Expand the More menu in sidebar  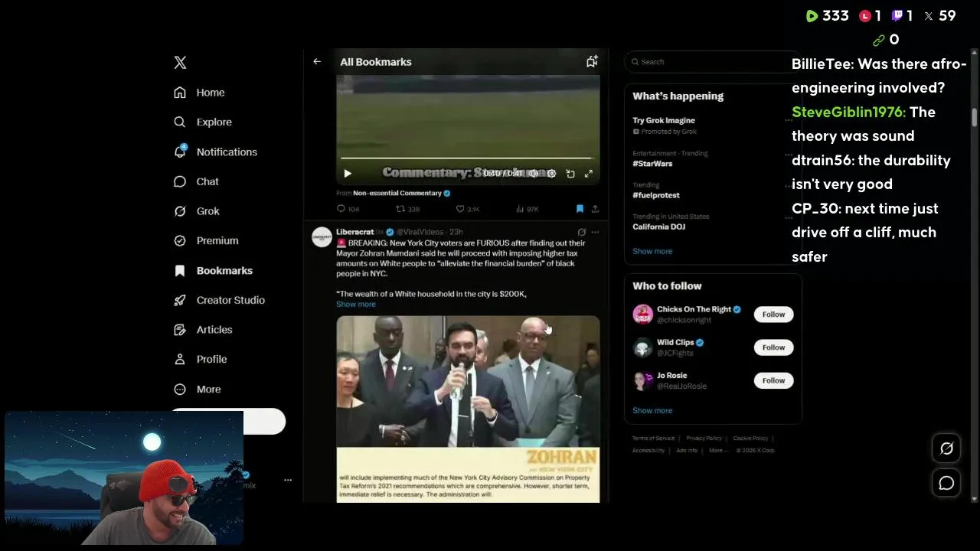pos(198,390)
